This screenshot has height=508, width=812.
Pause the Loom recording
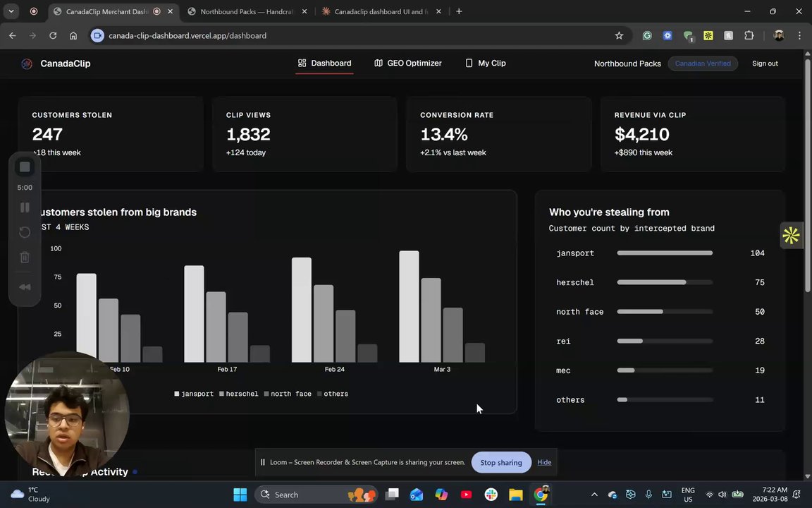[x=25, y=207]
